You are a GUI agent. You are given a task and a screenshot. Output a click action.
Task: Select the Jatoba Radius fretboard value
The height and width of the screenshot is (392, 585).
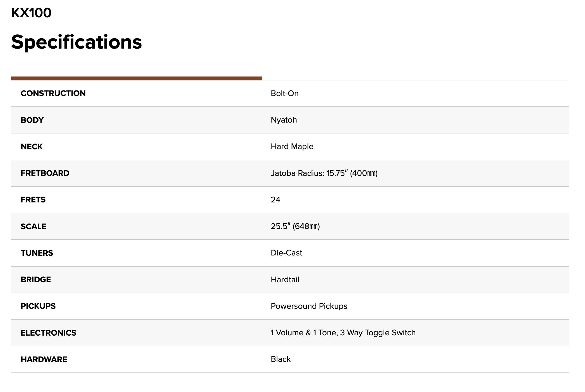pos(324,173)
